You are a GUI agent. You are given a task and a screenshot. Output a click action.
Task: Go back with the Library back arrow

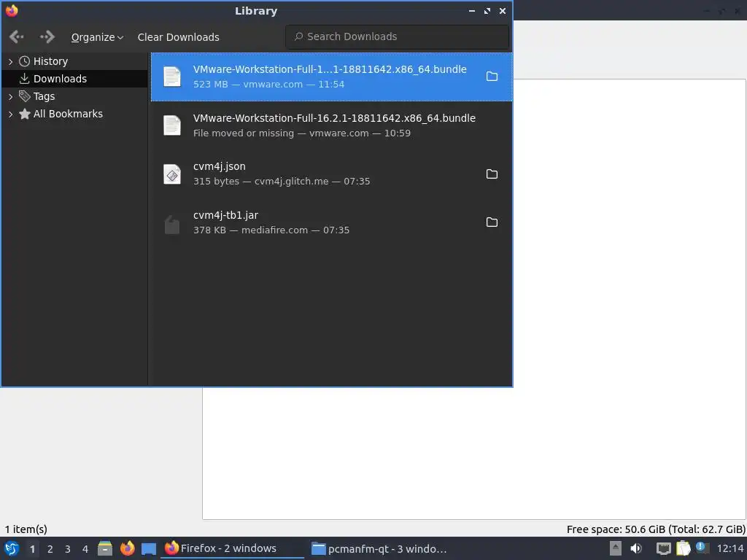coord(17,36)
